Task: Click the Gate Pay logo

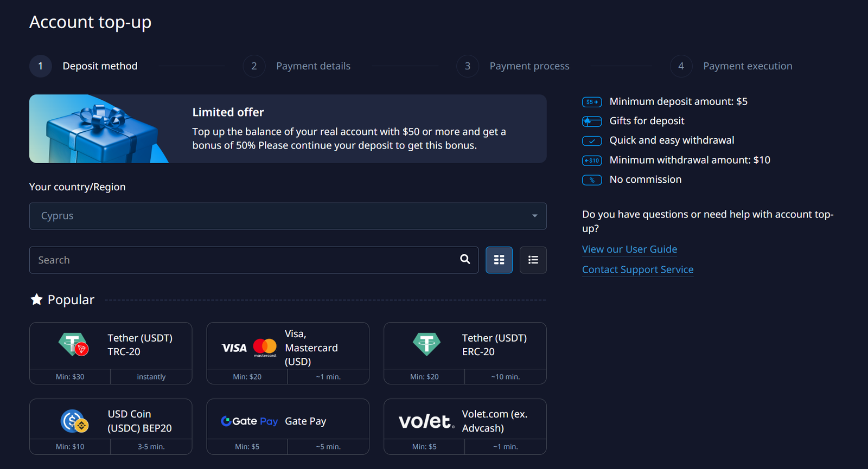Action: point(250,421)
